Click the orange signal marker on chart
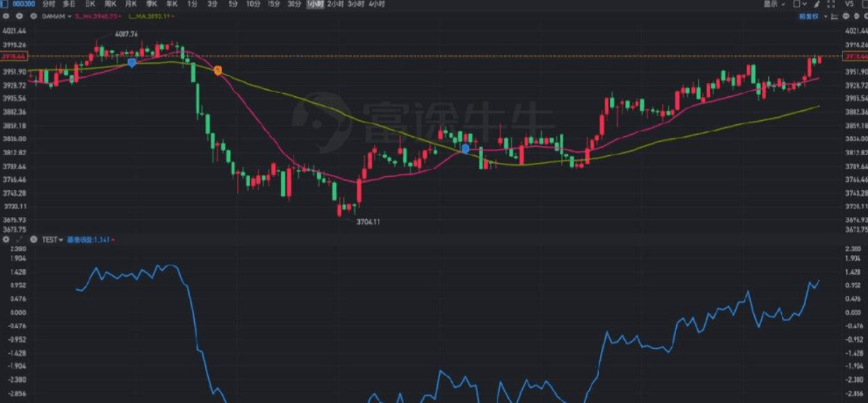 [x=218, y=70]
